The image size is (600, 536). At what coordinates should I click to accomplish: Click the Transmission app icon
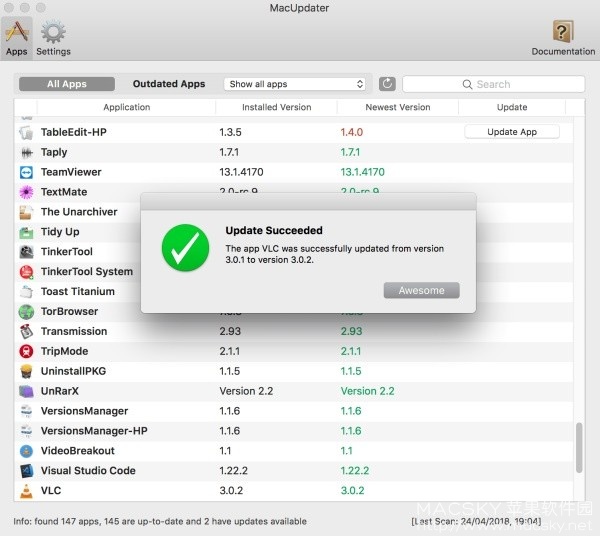(x=26, y=332)
